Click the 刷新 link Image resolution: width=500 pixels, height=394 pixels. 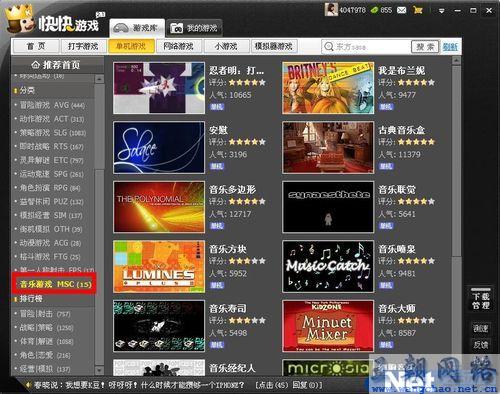coord(450,47)
